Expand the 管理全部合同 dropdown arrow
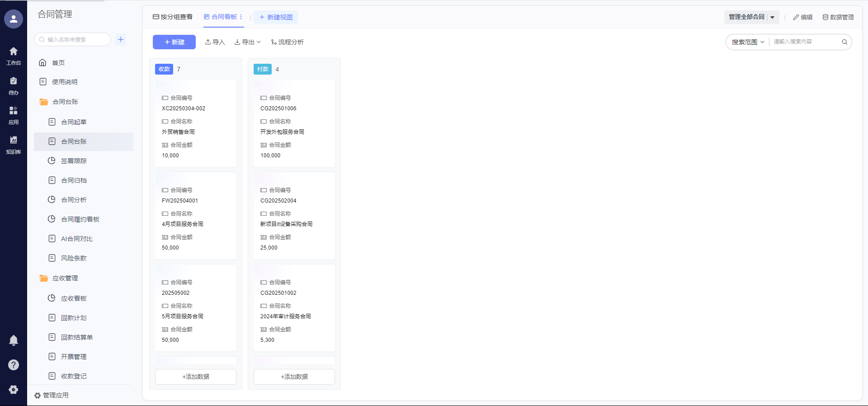Image resolution: width=868 pixels, height=406 pixels. tap(773, 17)
